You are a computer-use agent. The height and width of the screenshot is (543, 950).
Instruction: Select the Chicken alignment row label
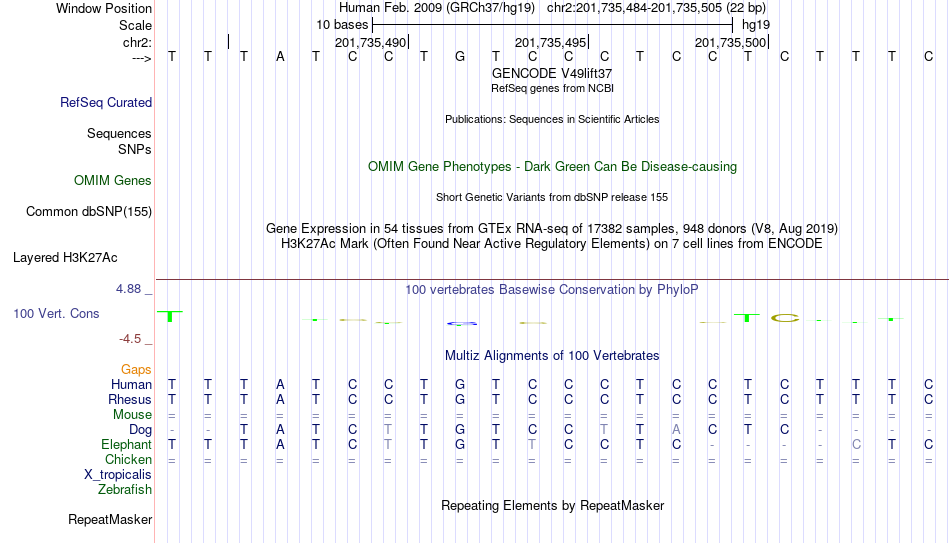point(128,459)
